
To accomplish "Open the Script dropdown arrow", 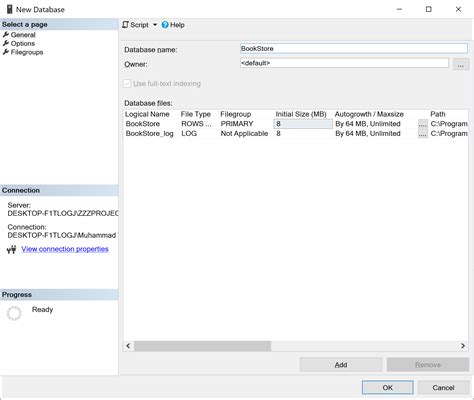I will tap(155, 25).
